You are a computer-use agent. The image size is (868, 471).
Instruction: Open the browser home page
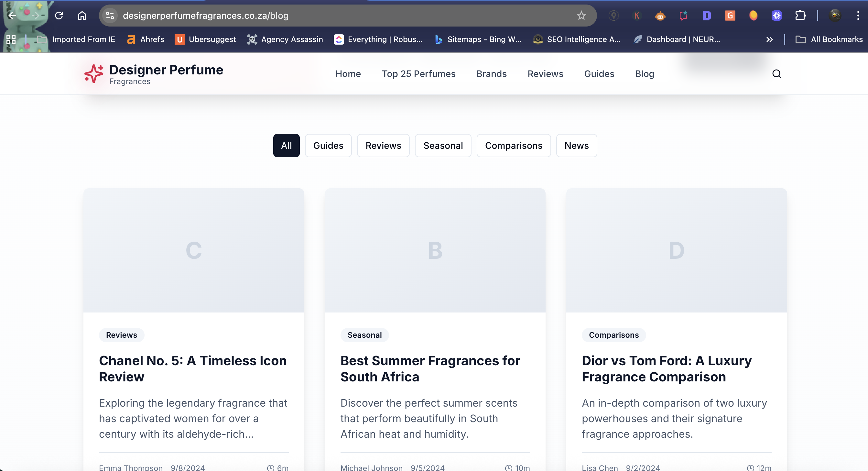pyautogui.click(x=82, y=16)
